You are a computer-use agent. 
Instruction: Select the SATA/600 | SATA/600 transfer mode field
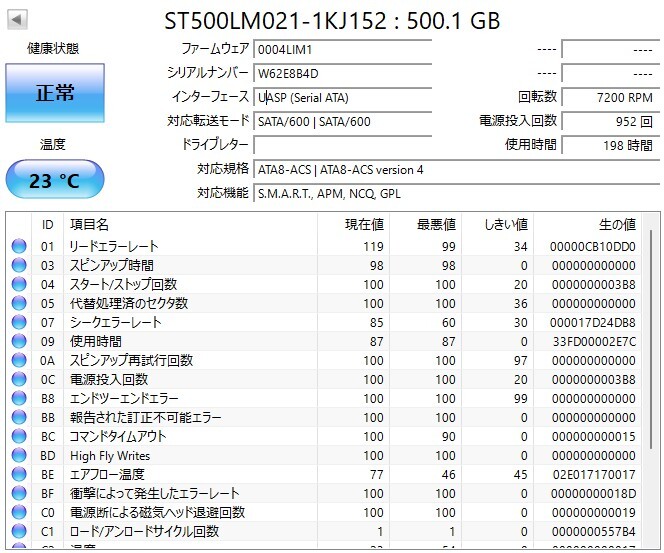(343, 122)
